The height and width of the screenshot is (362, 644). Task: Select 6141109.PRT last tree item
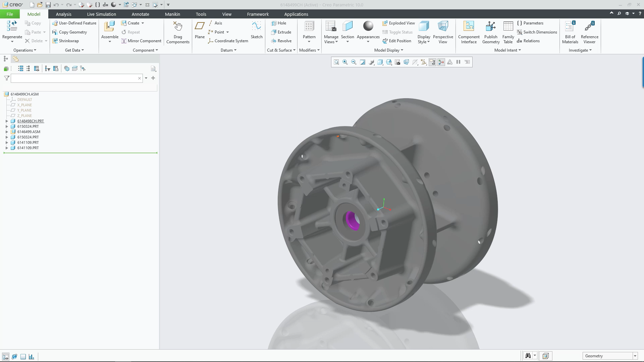coord(28,148)
